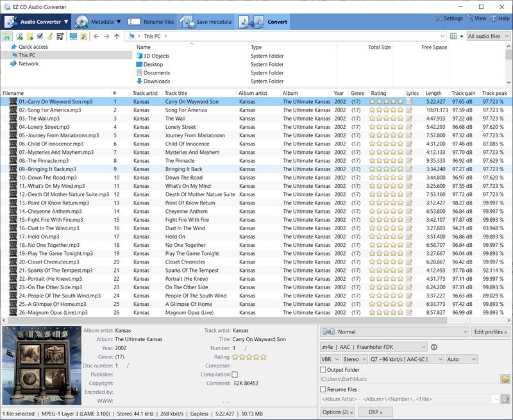The image size is (513, 420).
Task: Select the 10.-Down The Road.mp3 row
Action: tap(256, 178)
